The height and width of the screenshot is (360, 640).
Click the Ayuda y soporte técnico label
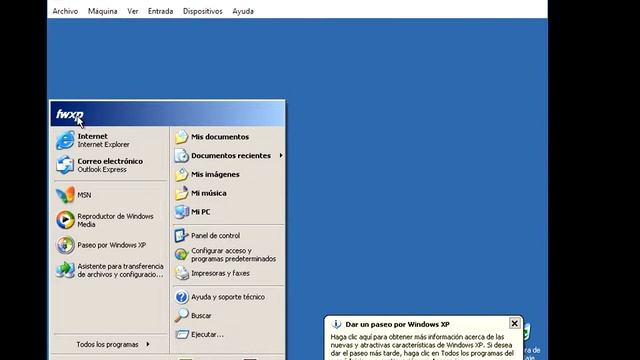228,297
